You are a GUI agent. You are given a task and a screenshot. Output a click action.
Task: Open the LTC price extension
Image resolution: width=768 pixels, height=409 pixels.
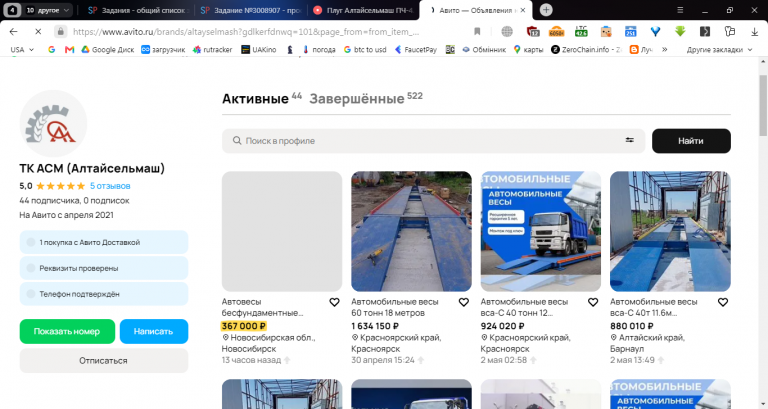(x=581, y=32)
